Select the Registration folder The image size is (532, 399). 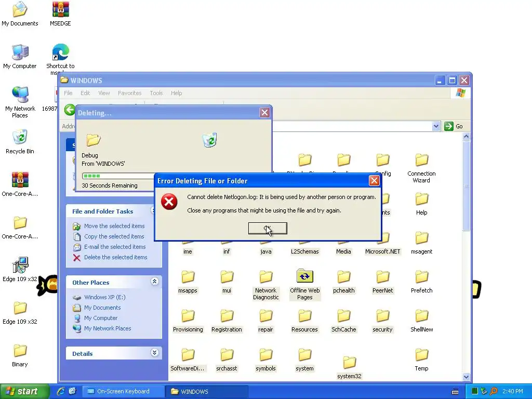pos(227,321)
